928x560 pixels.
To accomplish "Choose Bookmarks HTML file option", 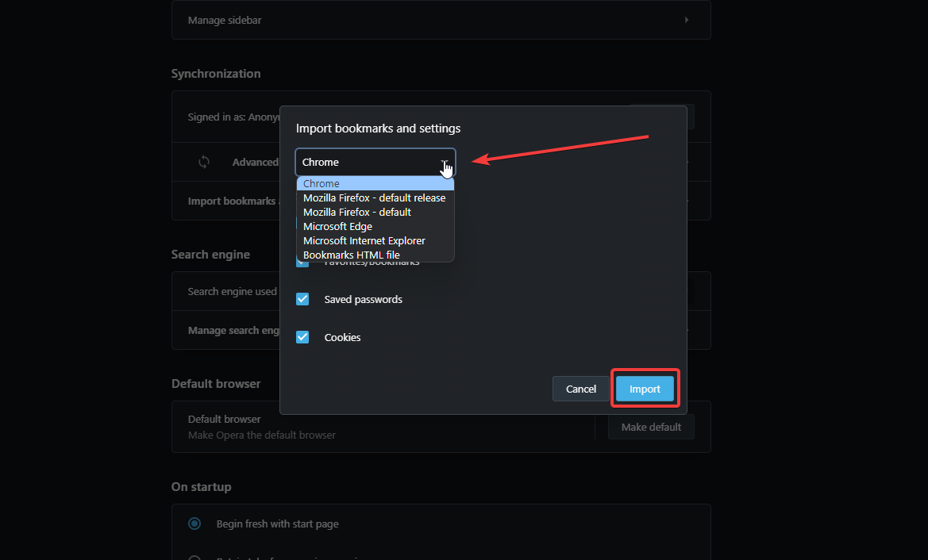I will pyautogui.click(x=375, y=255).
